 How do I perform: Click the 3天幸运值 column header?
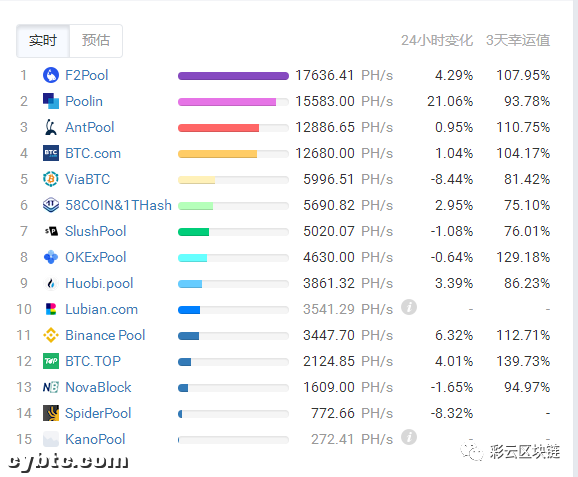[518, 41]
